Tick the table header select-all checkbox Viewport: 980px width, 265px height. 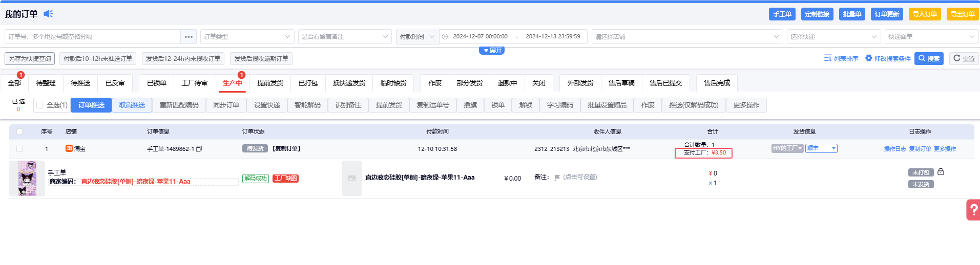tap(19, 131)
